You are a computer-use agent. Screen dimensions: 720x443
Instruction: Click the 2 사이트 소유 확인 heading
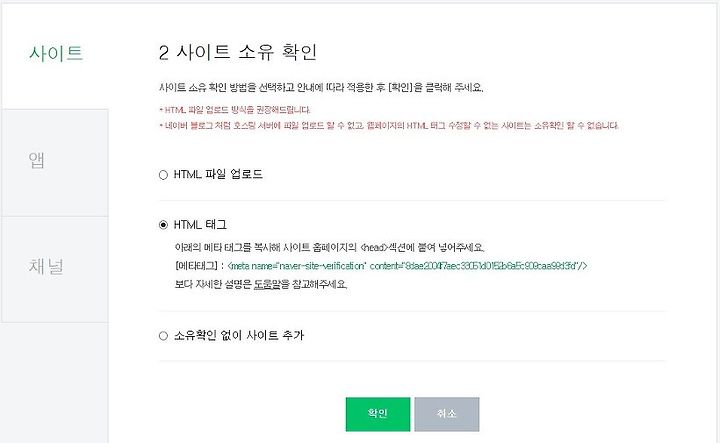coord(238,52)
